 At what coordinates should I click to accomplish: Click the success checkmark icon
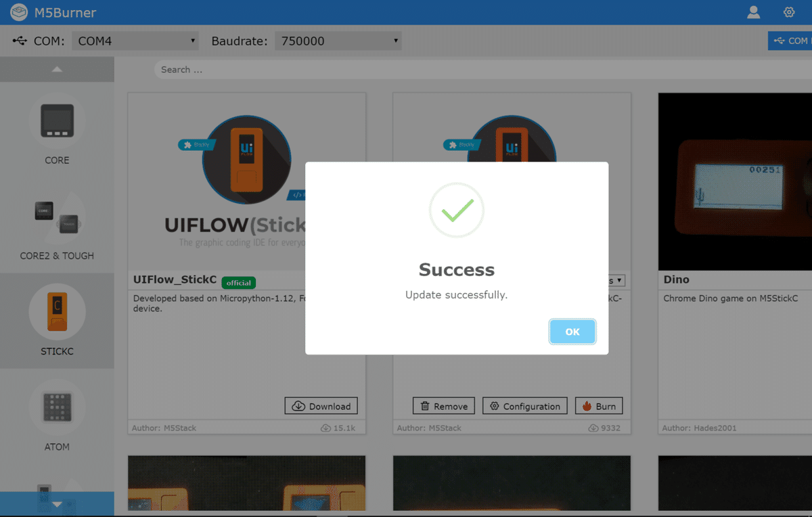pyautogui.click(x=457, y=210)
